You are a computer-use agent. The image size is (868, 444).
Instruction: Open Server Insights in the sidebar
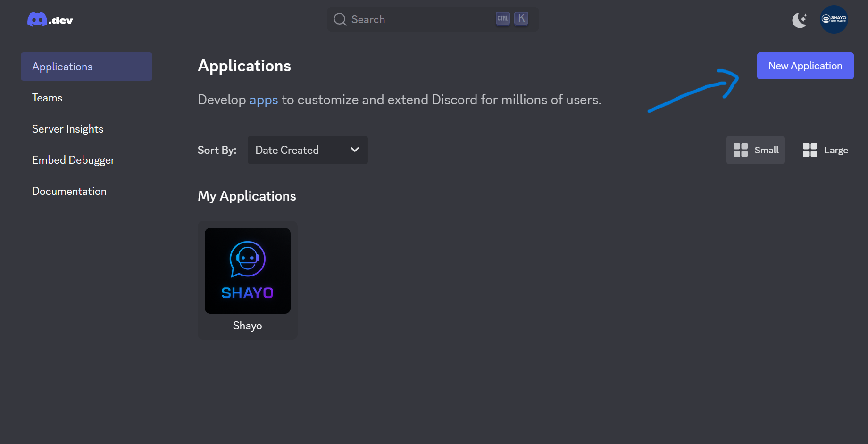coord(67,129)
